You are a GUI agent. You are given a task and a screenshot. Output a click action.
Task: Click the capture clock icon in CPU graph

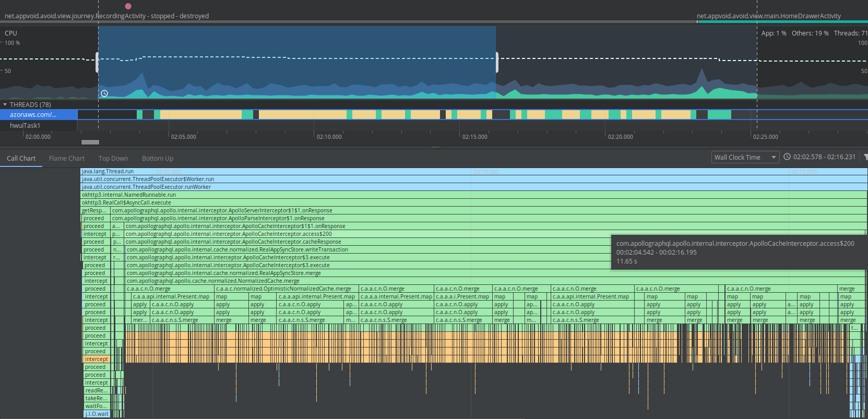tap(104, 93)
